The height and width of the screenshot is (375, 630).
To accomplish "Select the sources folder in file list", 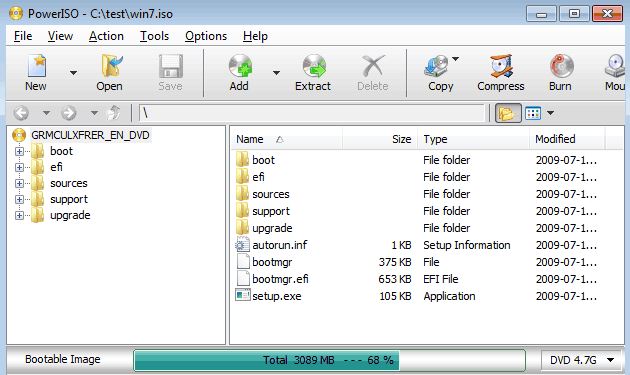I will pos(270,194).
